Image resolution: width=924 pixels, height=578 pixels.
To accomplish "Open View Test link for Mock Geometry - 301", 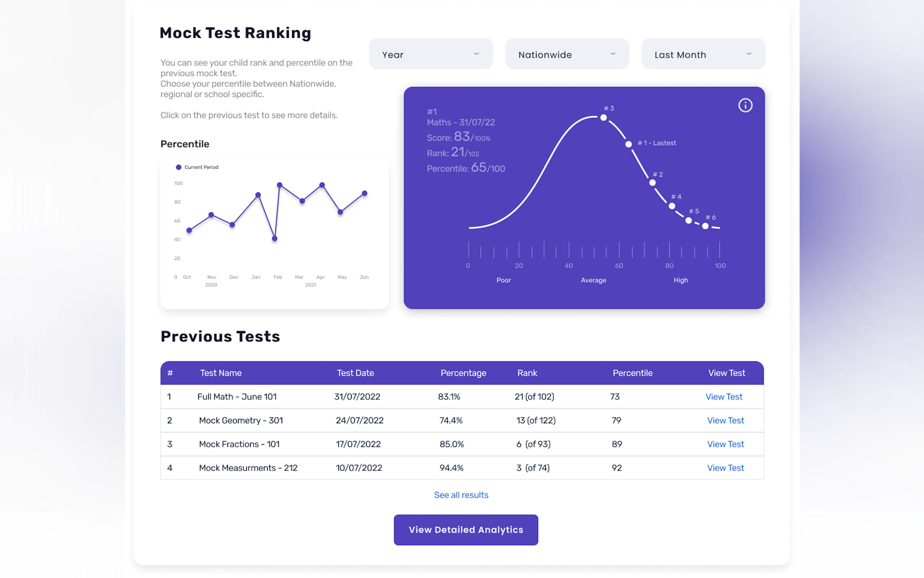I will tap(725, 420).
